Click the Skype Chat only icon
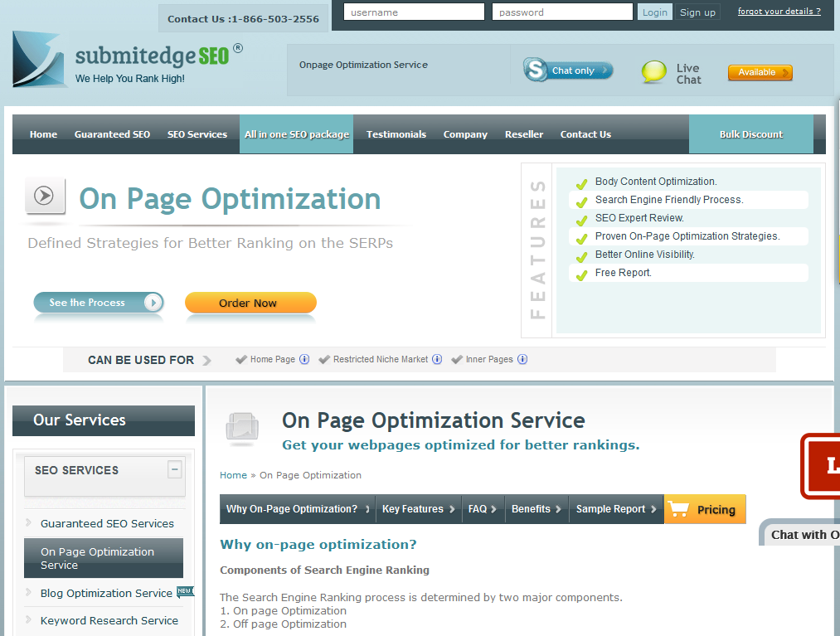This screenshot has width=840, height=636. point(537,70)
